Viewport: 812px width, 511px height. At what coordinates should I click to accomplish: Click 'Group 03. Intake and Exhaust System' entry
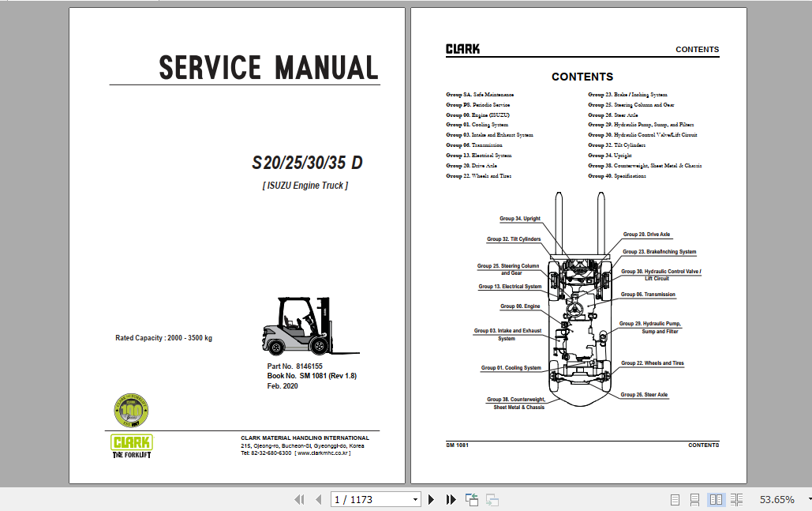click(489, 135)
